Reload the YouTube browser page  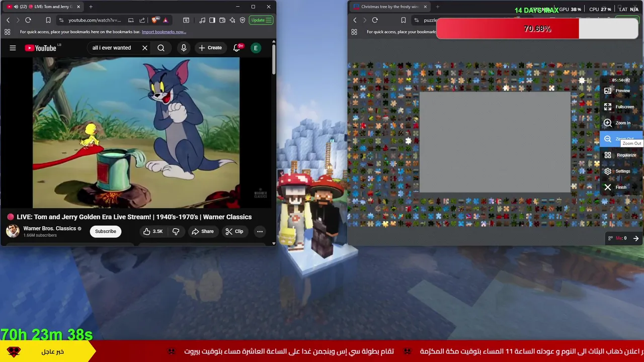click(28, 20)
